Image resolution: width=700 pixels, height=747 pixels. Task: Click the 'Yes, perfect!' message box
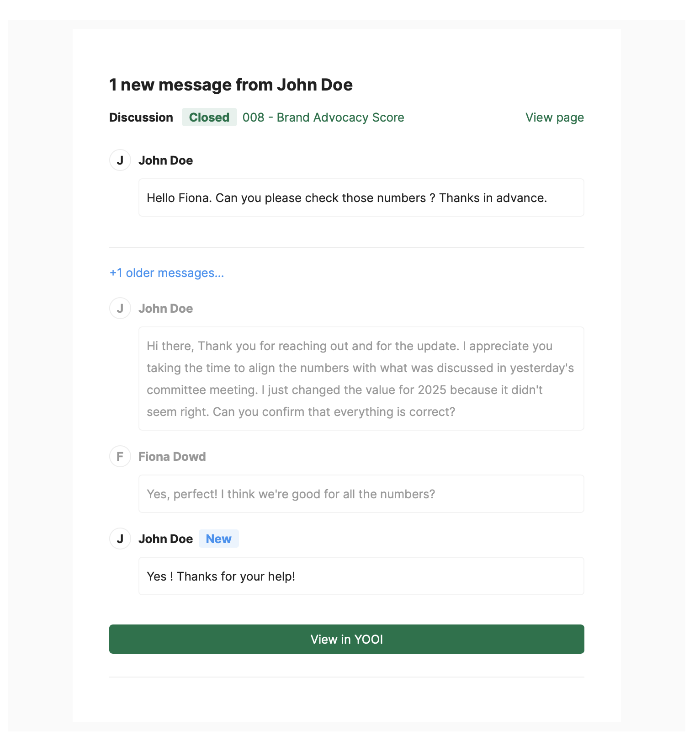361,494
